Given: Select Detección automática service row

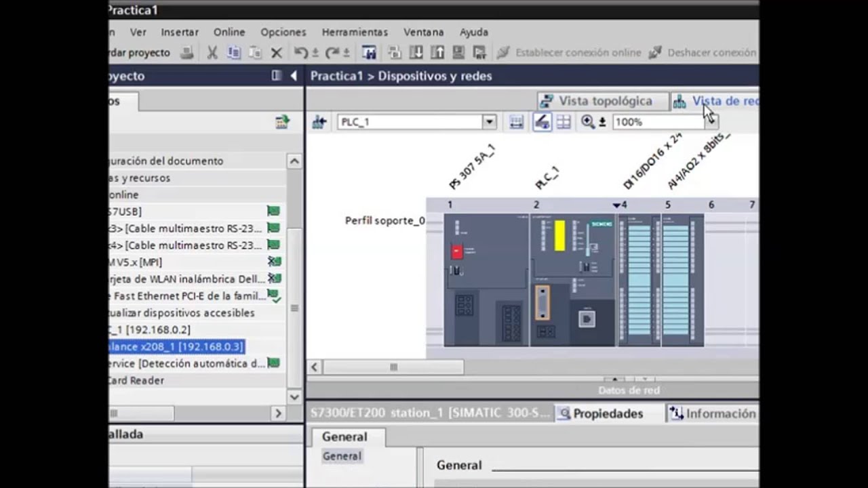Looking at the screenshot, I should [x=197, y=364].
